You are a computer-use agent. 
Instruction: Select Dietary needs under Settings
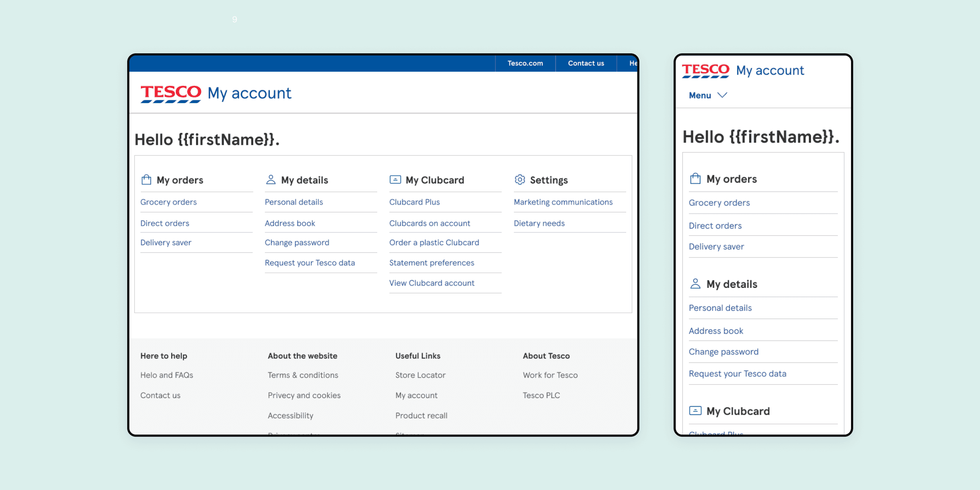[x=539, y=223]
